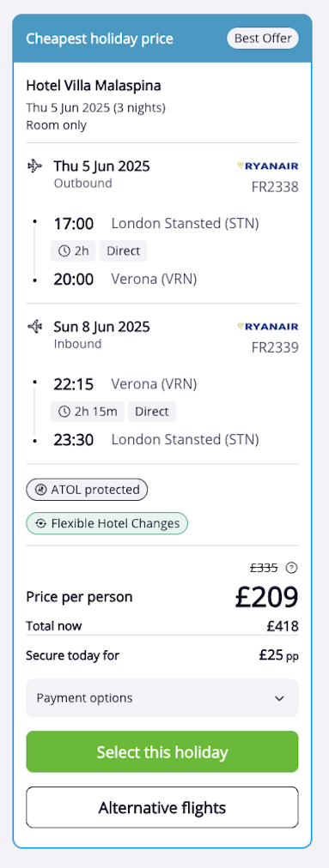Click the outbound Direct flight tag

123,250
